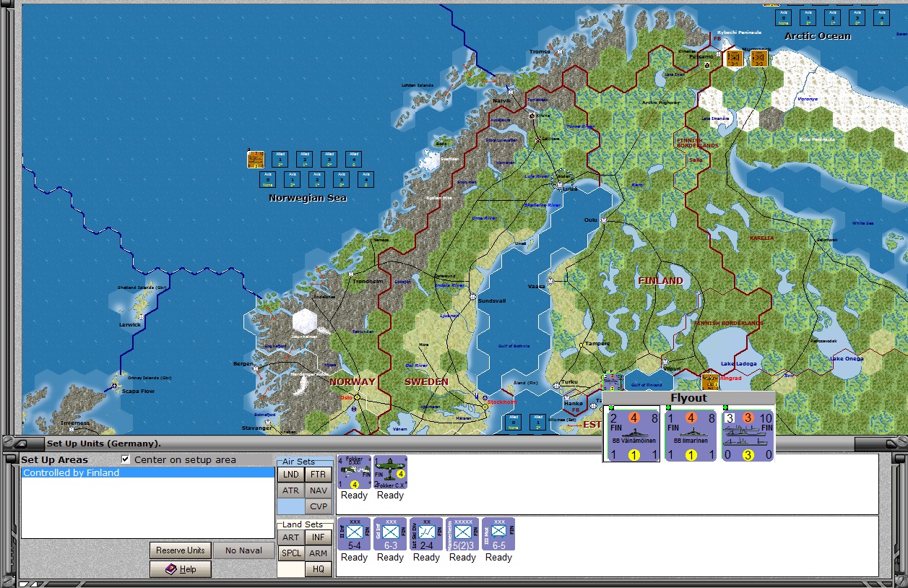Viewport: 908px width, 588px height.
Task: Click the Sundsvall port symbol
Action: [x=473, y=297]
